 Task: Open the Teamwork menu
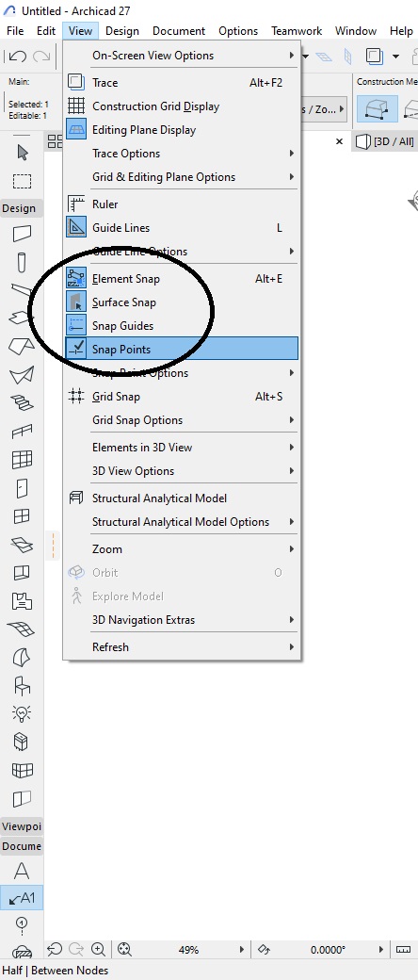click(297, 30)
